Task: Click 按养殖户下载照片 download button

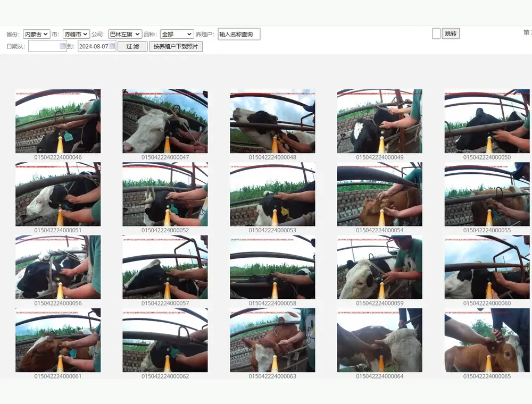Action: point(176,46)
